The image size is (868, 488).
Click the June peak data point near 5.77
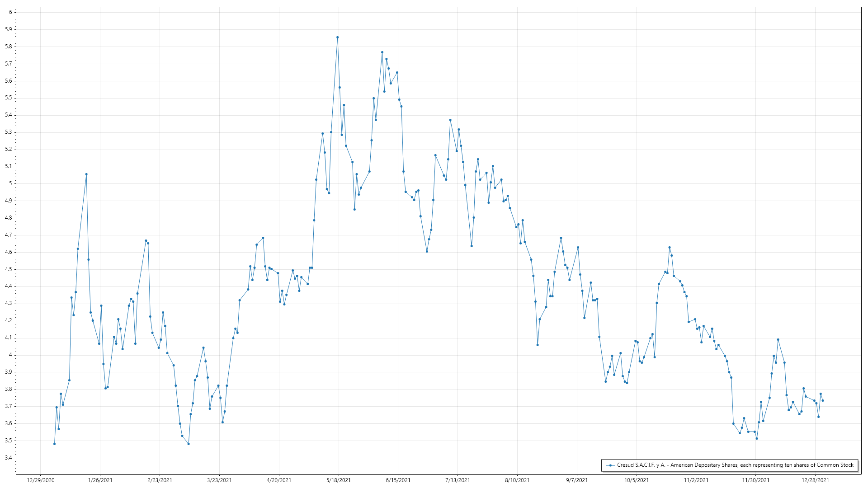382,52
